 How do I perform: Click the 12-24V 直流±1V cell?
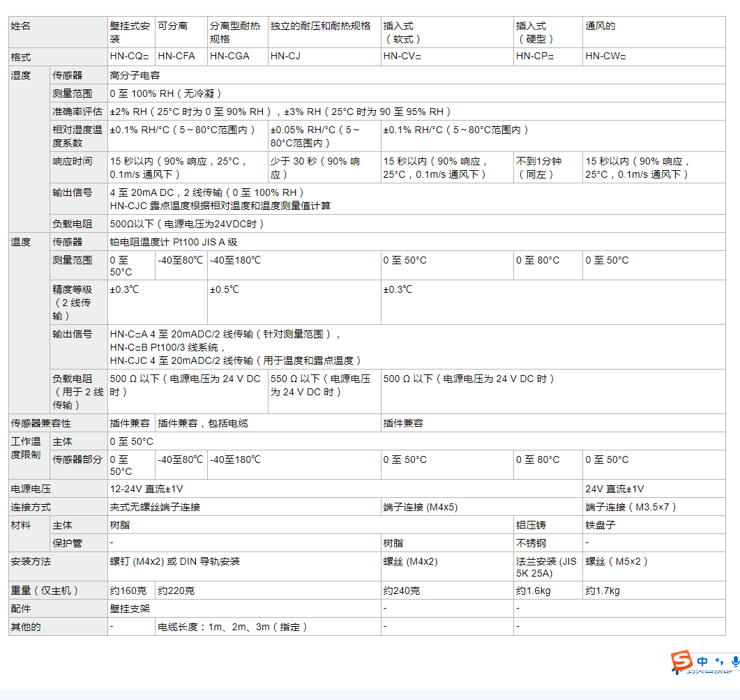146,489
